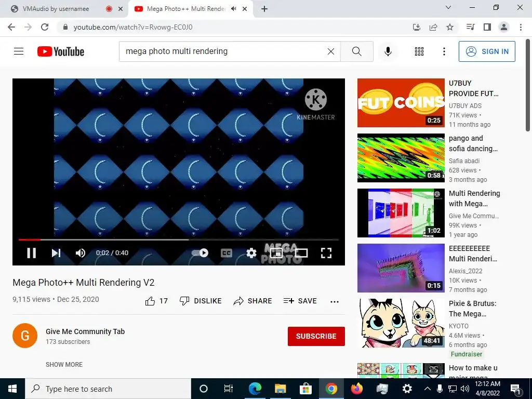Toggle the Chrome side panel
Screen dimensions: 532x399
[x=487, y=27]
